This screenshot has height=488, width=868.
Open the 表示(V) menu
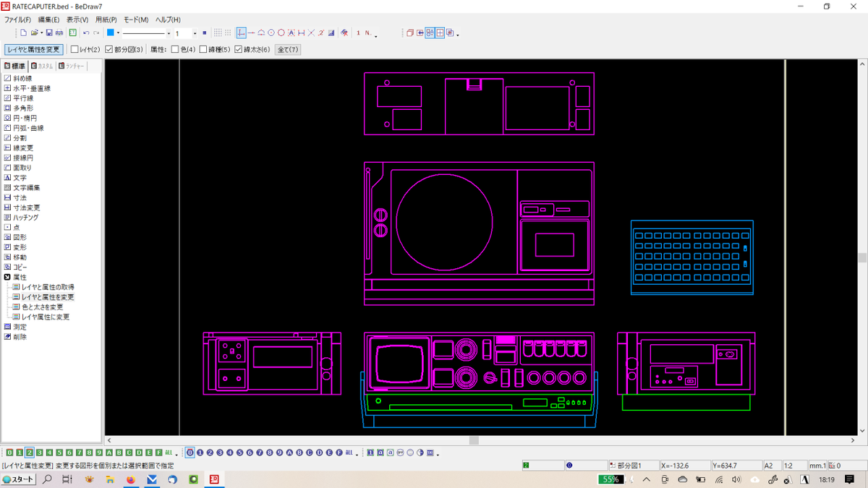(77, 20)
